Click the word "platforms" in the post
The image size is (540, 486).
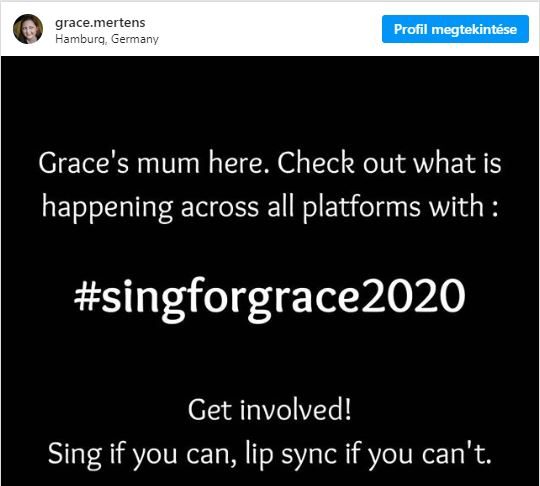[x=361, y=208]
